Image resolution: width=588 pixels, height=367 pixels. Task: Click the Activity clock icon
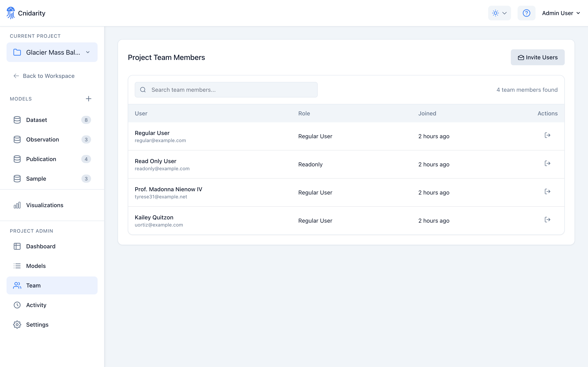coord(17,305)
